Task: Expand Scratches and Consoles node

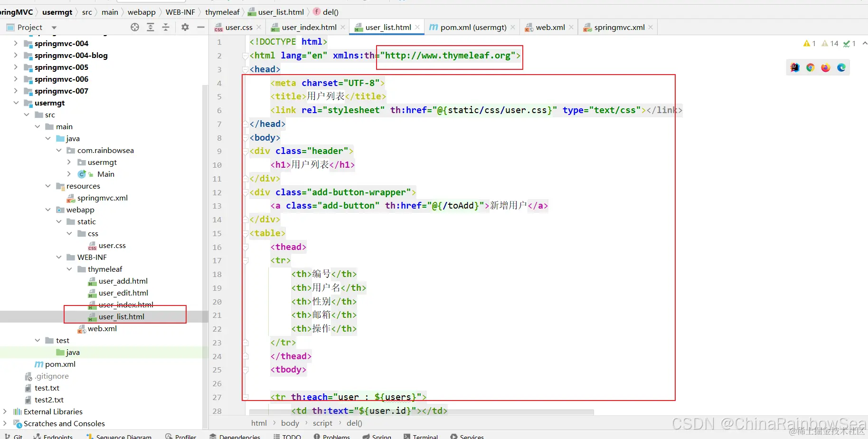Action: (x=5, y=424)
